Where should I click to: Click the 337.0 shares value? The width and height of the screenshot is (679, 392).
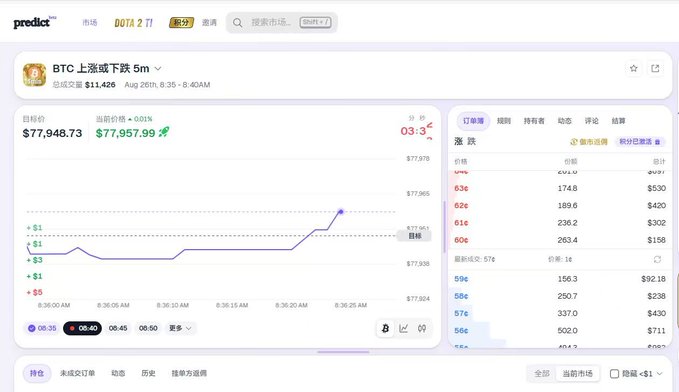[x=567, y=313]
